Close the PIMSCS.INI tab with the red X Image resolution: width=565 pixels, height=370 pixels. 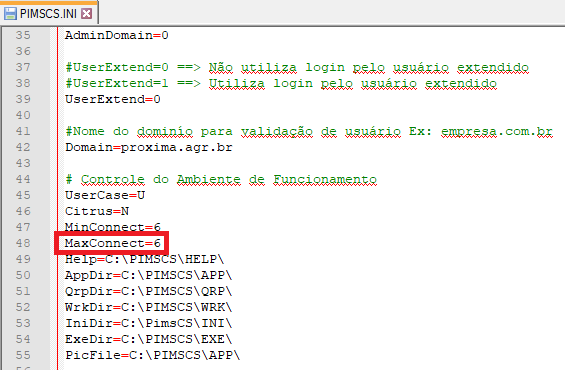coord(86,14)
